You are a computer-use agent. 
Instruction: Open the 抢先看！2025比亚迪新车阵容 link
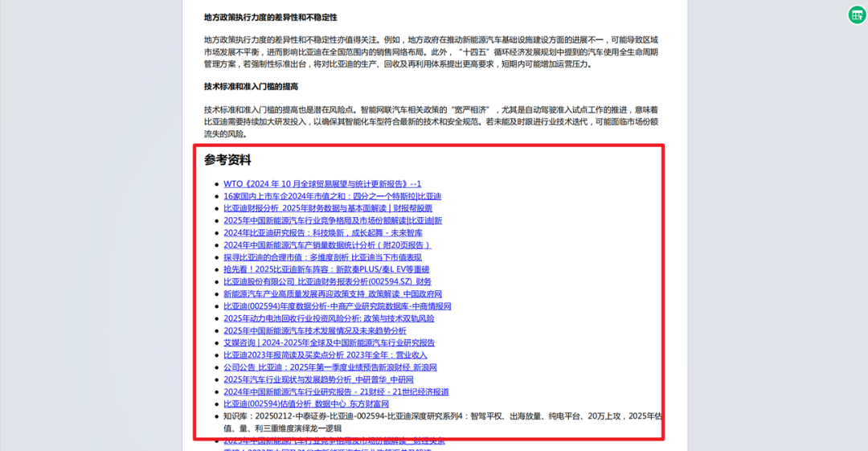point(326,269)
